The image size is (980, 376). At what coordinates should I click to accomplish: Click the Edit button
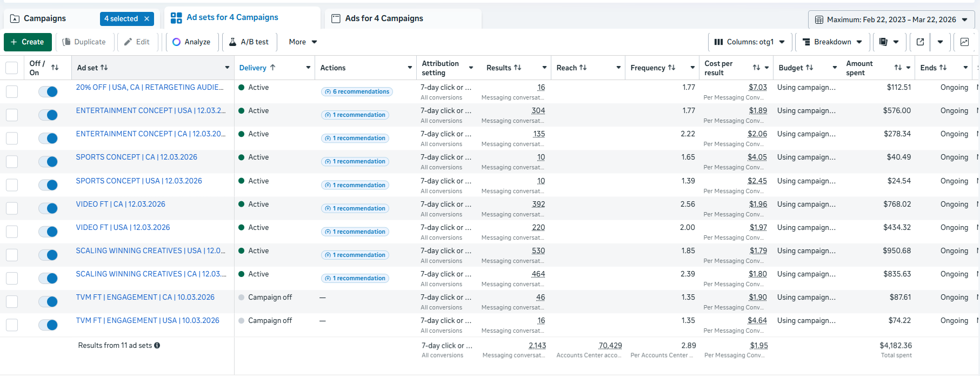click(137, 42)
